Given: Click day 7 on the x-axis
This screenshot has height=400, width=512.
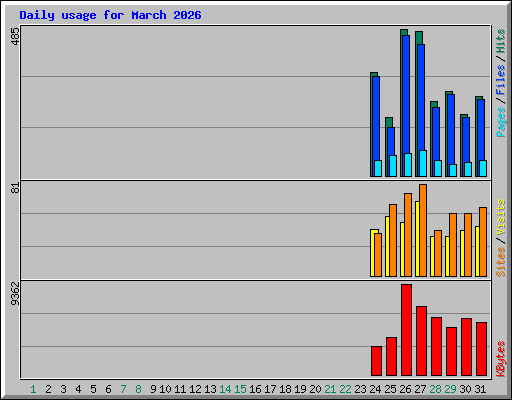Looking at the screenshot, I should [123, 389].
